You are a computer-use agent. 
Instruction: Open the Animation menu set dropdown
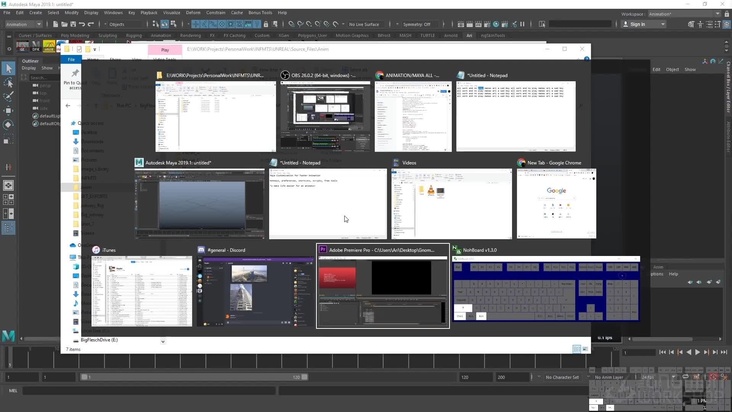click(x=22, y=23)
